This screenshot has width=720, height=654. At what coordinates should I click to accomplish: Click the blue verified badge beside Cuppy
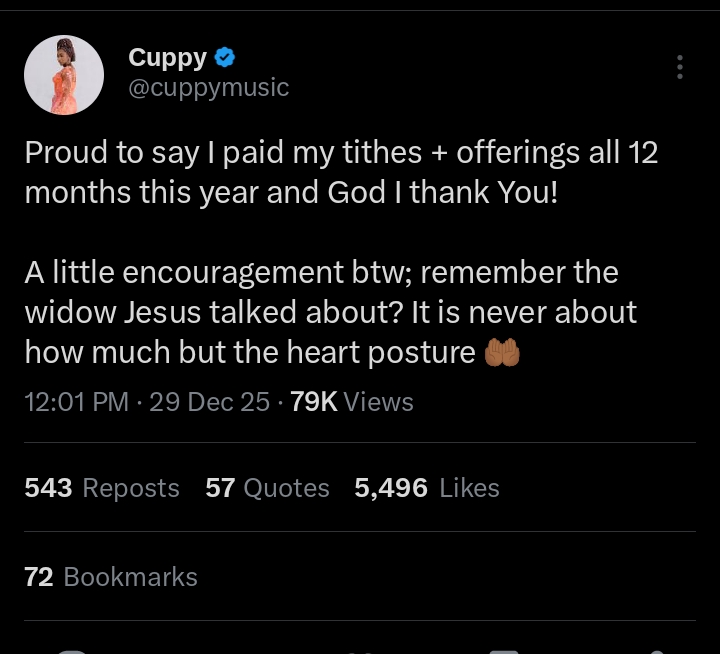coord(225,57)
